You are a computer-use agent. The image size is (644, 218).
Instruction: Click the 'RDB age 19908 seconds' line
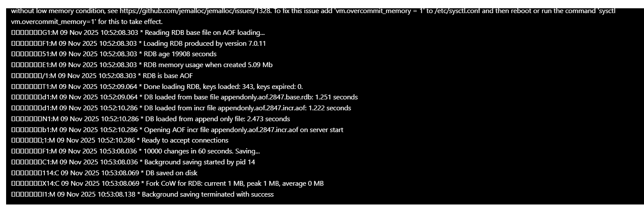(180, 54)
